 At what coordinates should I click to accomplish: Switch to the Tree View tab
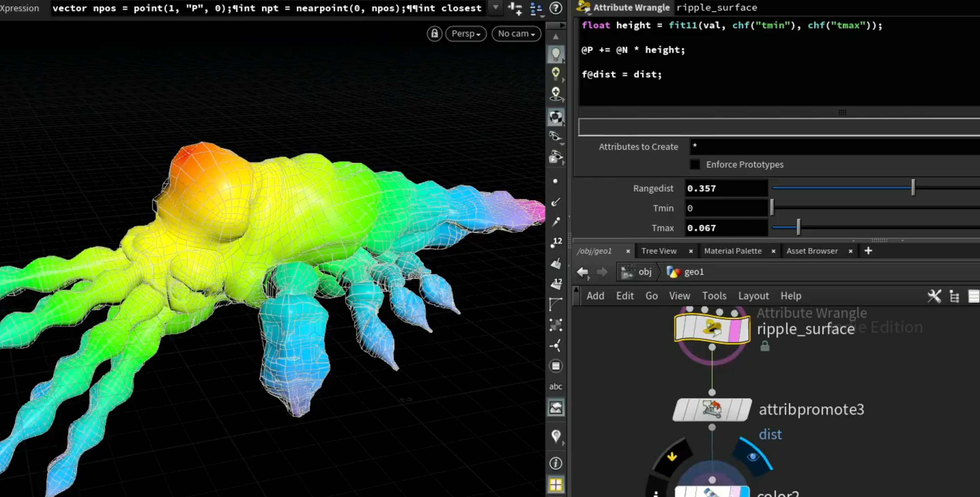659,251
